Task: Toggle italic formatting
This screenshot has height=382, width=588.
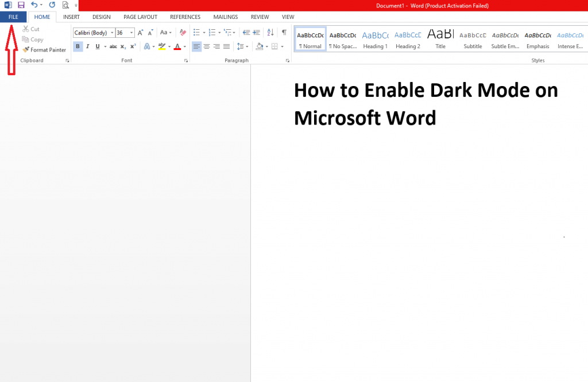Action: [87, 46]
